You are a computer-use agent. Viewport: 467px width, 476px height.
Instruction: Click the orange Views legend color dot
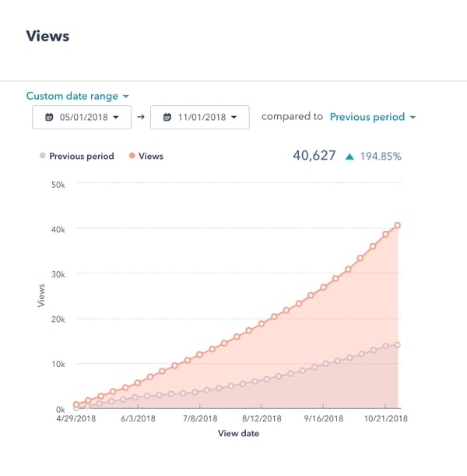pyautogui.click(x=132, y=156)
